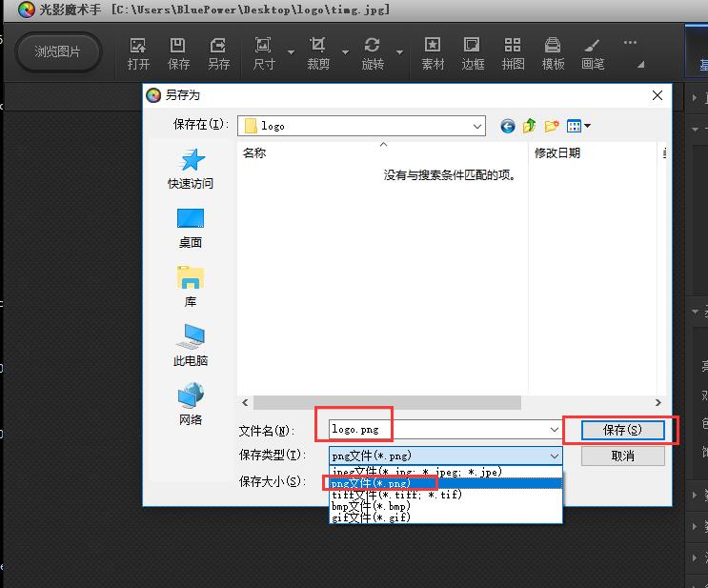Click the 取消 cancel button

click(622, 456)
